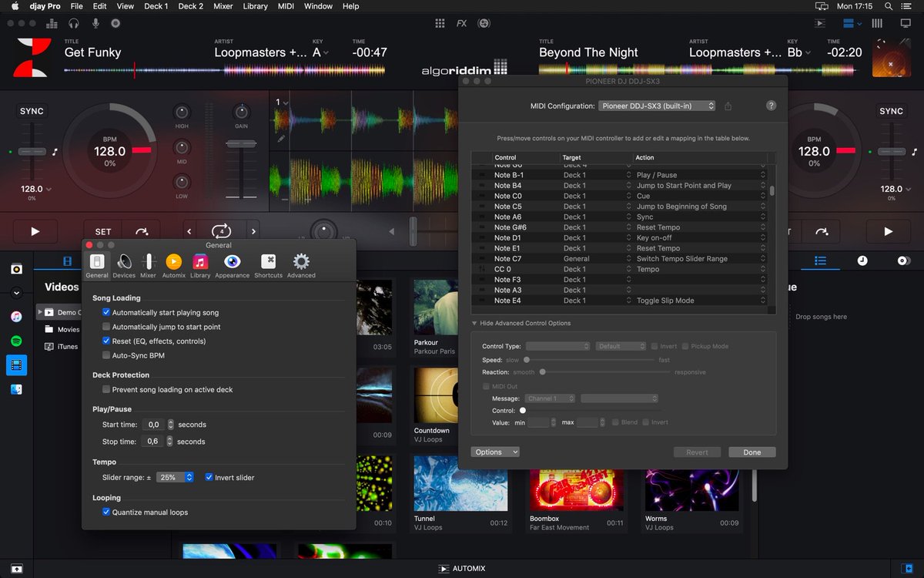Image resolution: width=924 pixels, height=578 pixels.
Task: Open the Appearance preferences pane
Action: [x=232, y=265]
